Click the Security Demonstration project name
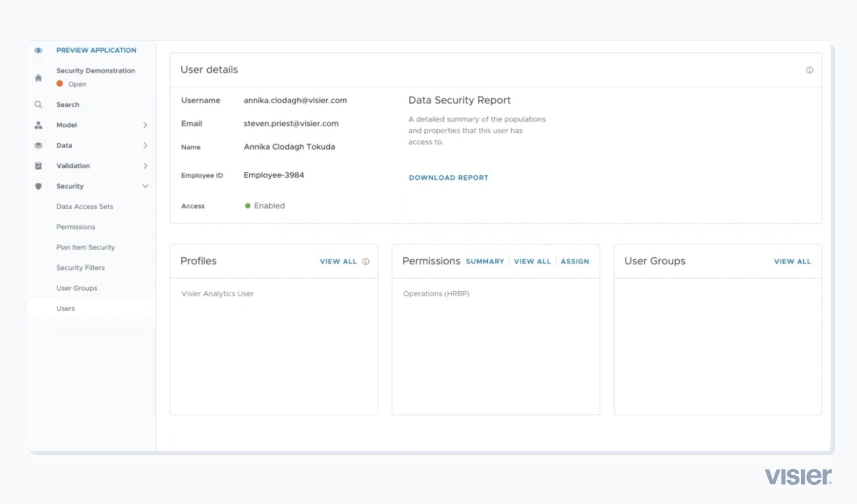Image resolution: width=857 pixels, height=504 pixels. tap(96, 70)
